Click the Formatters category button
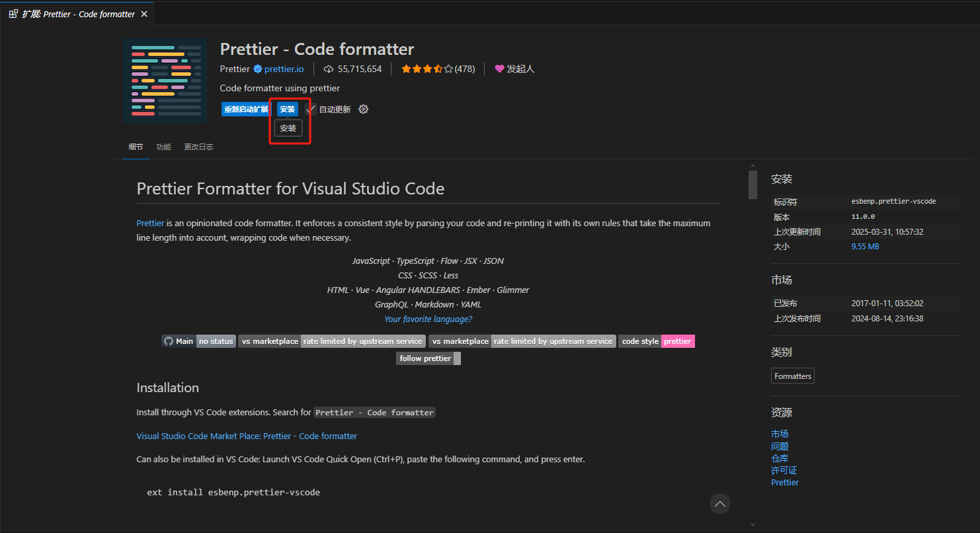The height and width of the screenshot is (533, 980). (x=793, y=376)
